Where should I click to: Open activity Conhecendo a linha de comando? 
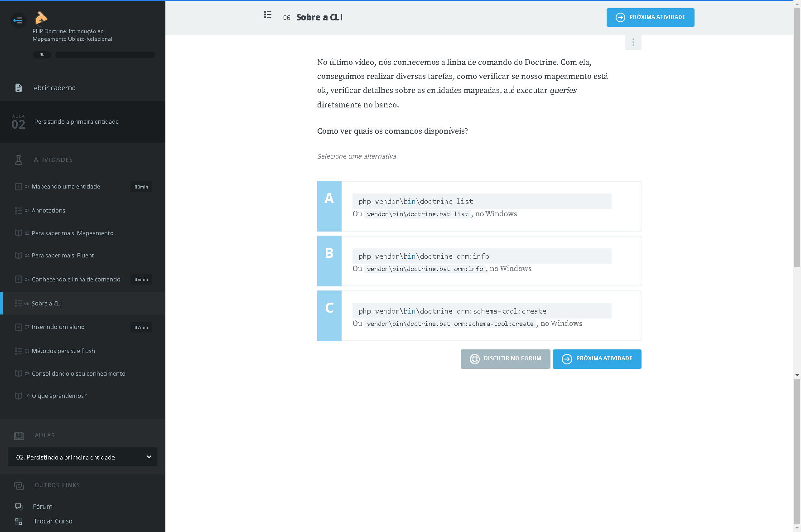pos(76,280)
